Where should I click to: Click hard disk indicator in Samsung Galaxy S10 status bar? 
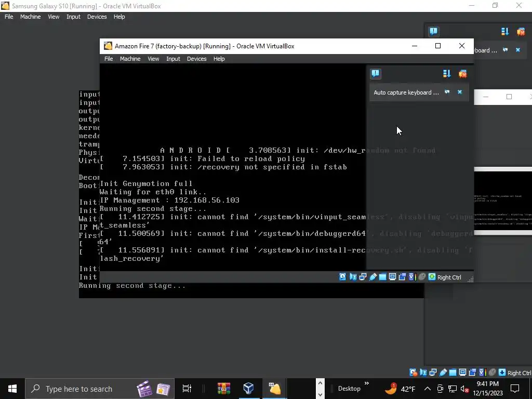[413, 373]
